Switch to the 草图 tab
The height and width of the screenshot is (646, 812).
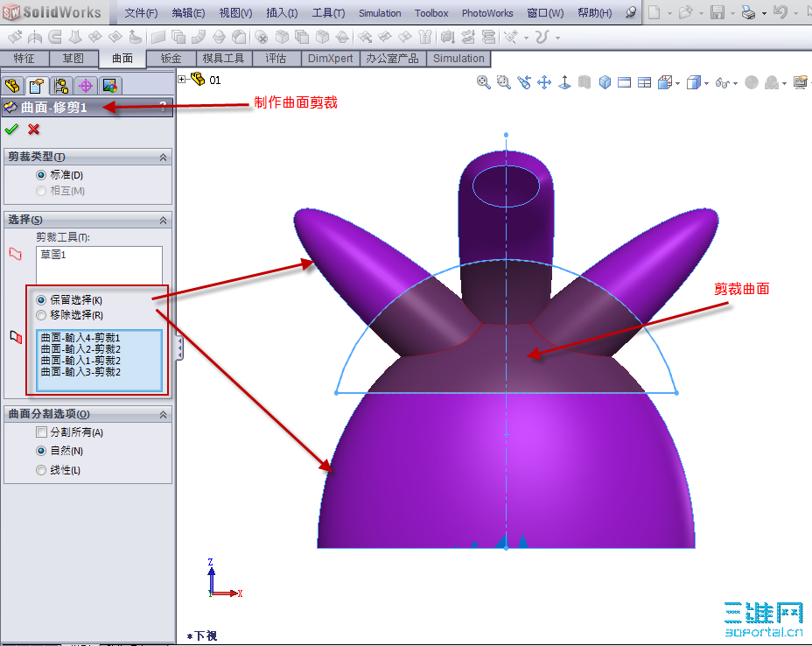tap(73, 59)
